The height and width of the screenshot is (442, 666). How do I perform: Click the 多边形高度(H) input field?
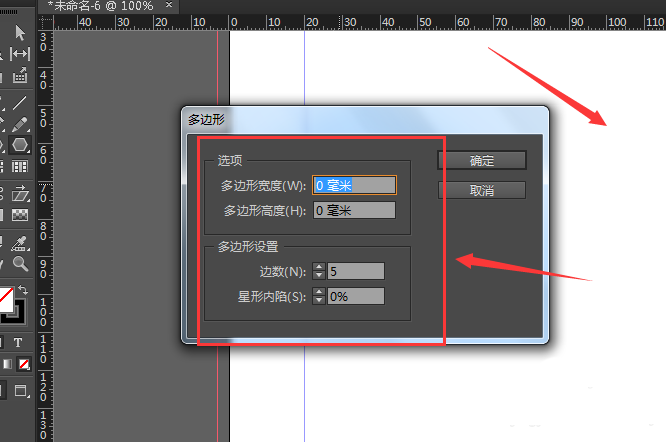[x=354, y=210]
